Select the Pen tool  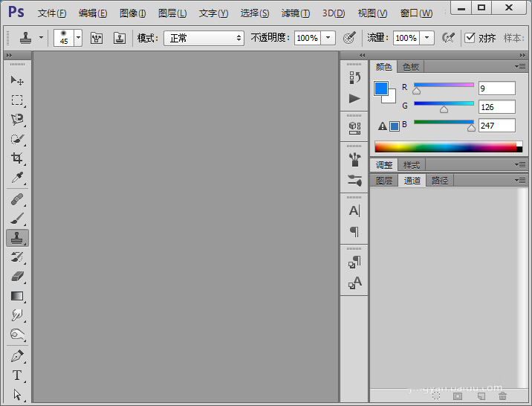[x=17, y=356]
